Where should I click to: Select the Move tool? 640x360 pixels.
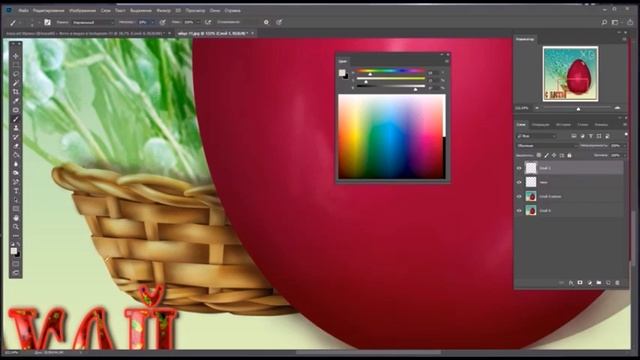click(16, 56)
